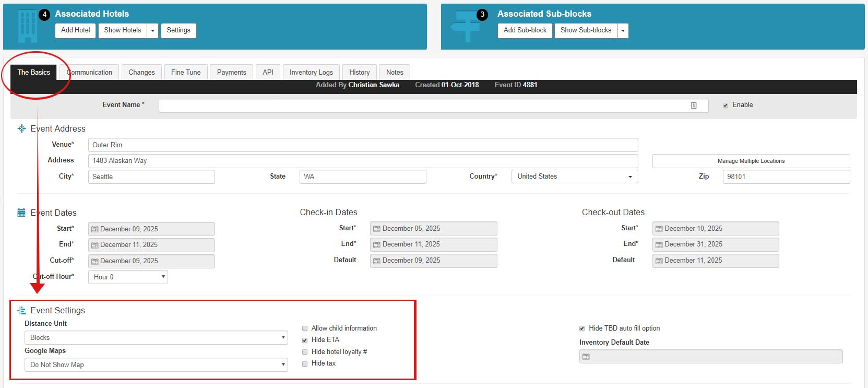The height and width of the screenshot is (388, 868).
Task: Open the Cut-off Hour dropdown
Action: tap(128, 277)
